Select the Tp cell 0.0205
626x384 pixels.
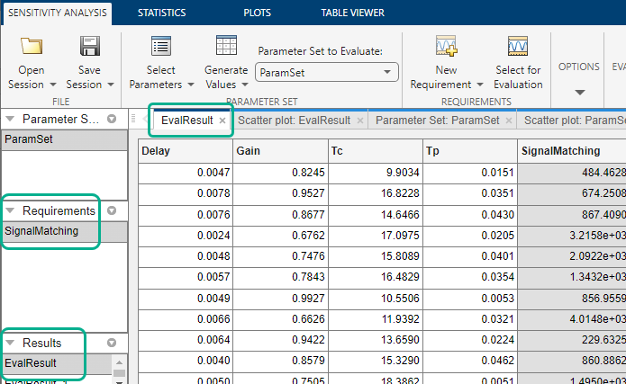pyautogui.click(x=470, y=236)
